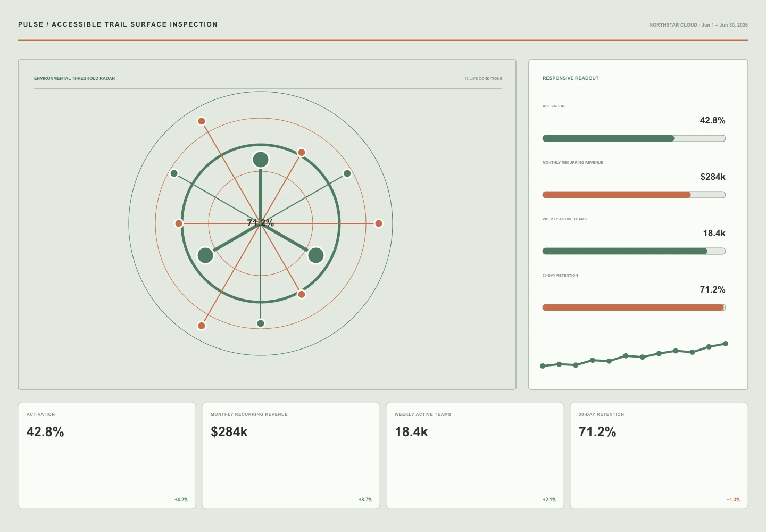
Task: Click the +2.1% change on the Weekly Active Teams card
Action: click(549, 500)
